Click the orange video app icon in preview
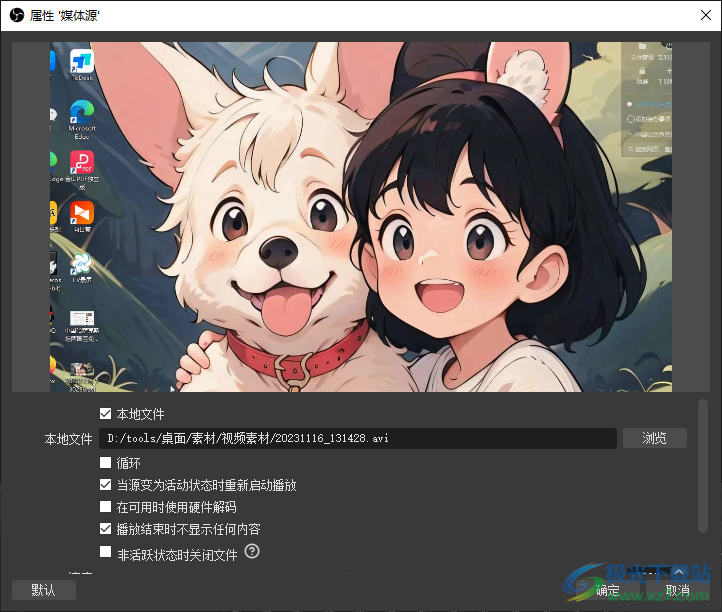Viewport: 722px width, 612px height. pyautogui.click(x=82, y=213)
